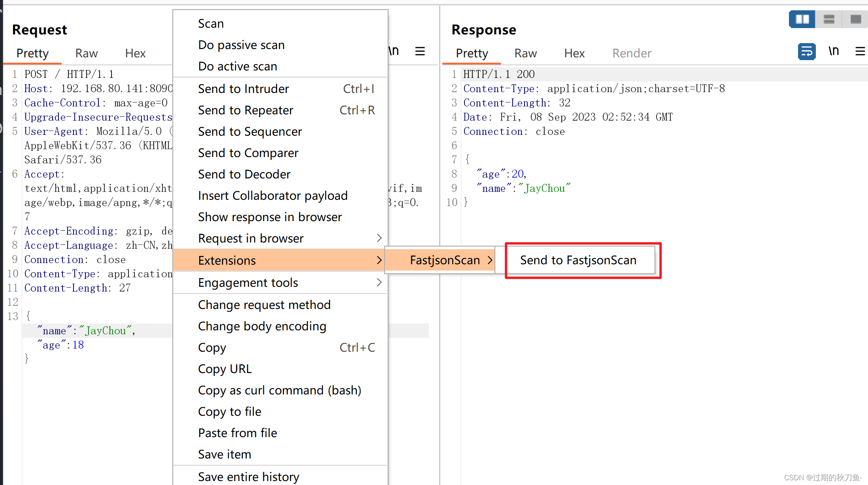Select Send to Sequencer
The image size is (868, 485).
click(280, 132)
